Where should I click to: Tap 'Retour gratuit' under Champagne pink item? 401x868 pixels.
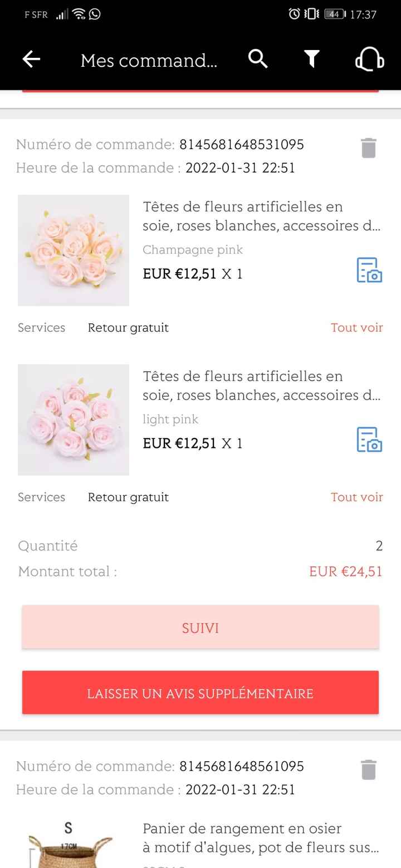(128, 328)
